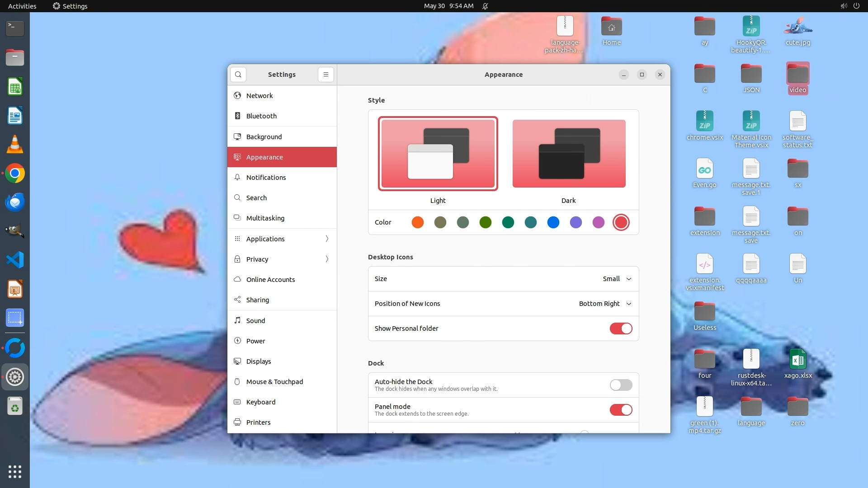Click Activities in the top bar
Screen dimensions: 868x488
pyautogui.click(x=22, y=6)
